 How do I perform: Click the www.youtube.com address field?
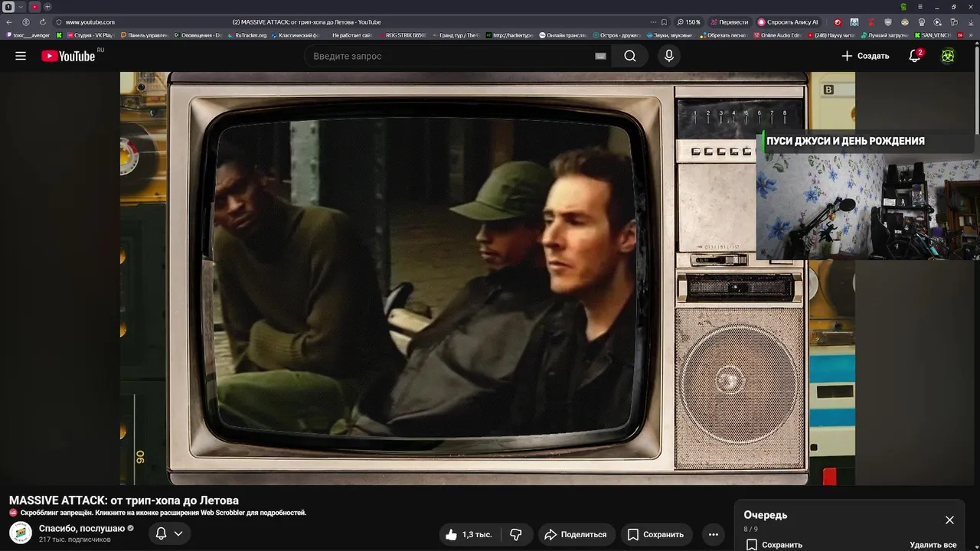pyautogui.click(x=90, y=22)
